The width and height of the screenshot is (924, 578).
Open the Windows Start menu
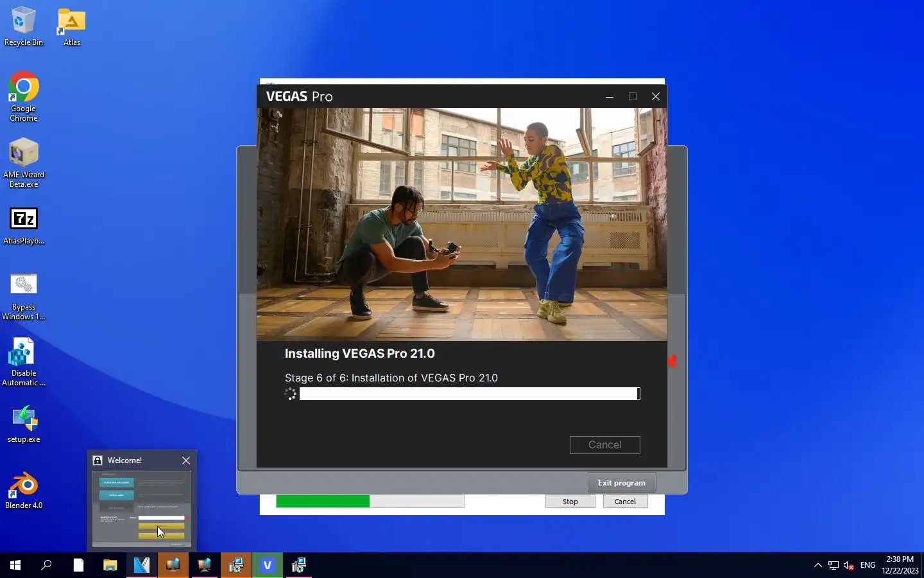pos(15,565)
